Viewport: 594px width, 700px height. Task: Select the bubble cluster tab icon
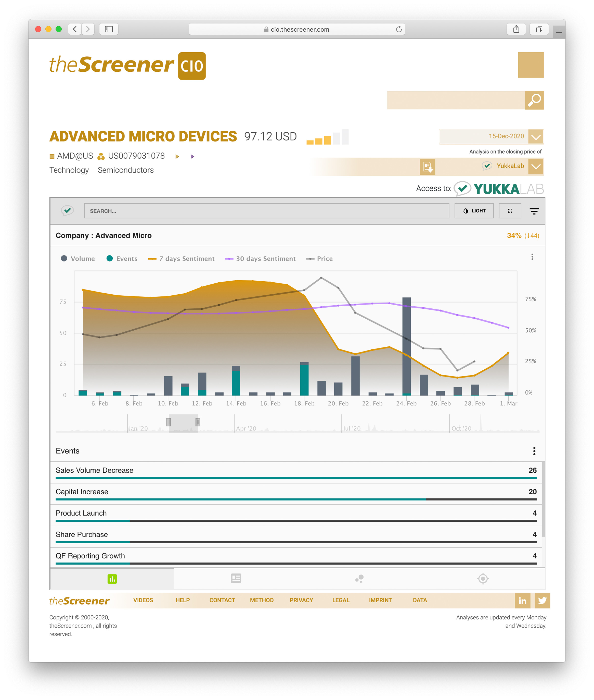click(x=359, y=579)
